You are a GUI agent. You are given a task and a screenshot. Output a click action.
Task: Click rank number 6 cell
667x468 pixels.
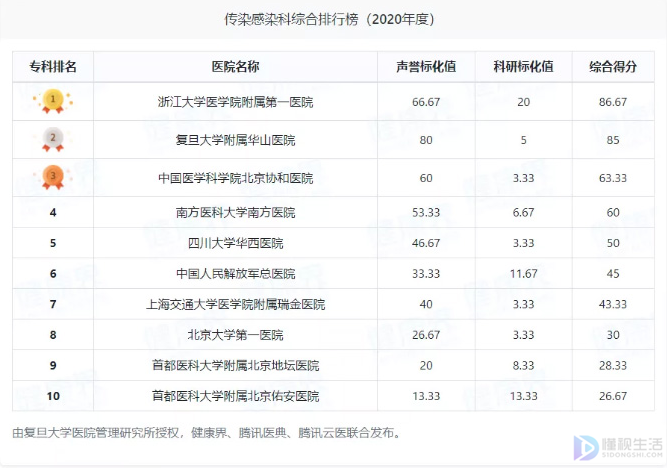coord(53,274)
